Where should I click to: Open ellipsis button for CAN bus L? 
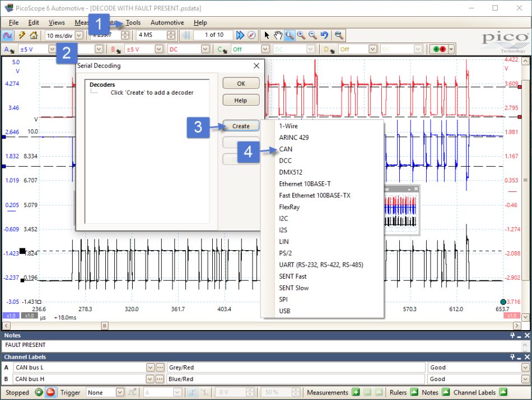(160, 368)
